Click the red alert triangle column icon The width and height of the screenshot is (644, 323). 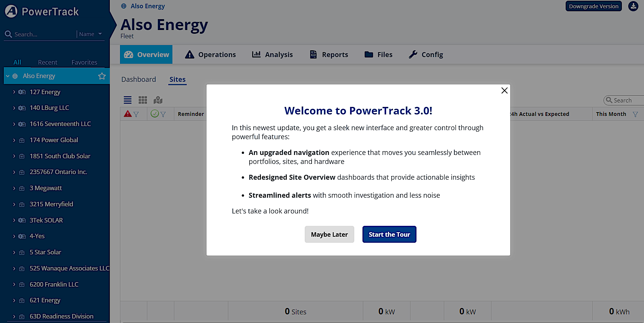coord(128,114)
